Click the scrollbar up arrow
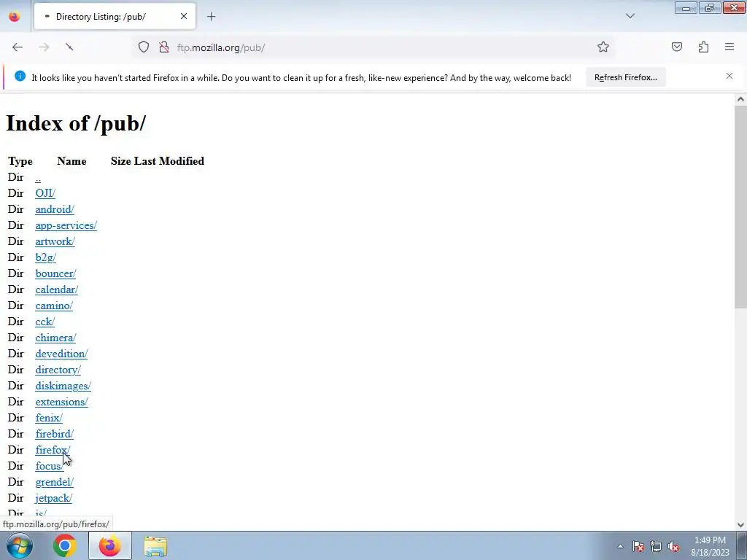 [740, 99]
